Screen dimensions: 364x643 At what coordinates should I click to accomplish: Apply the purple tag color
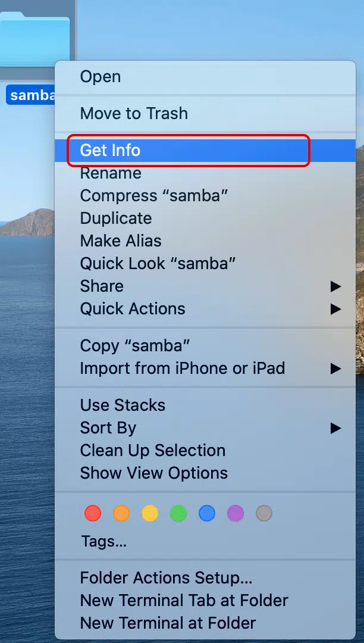236,513
